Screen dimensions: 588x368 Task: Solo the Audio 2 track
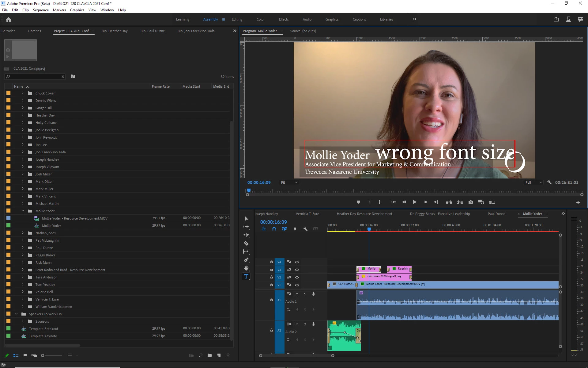click(305, 324)
